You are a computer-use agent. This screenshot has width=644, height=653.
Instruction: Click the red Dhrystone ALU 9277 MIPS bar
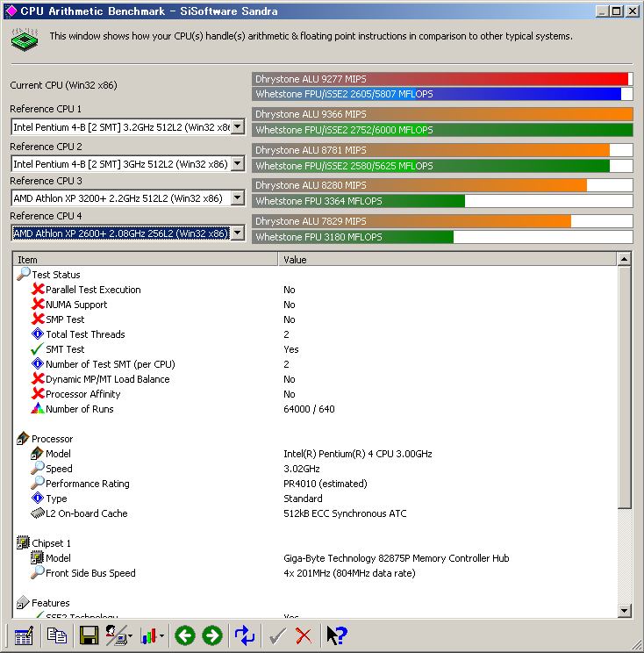(440, 79)
